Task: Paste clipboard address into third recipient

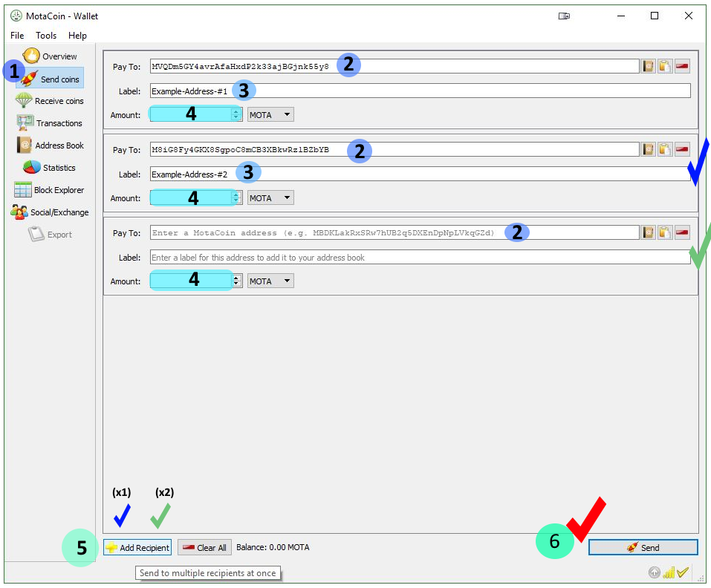Action: click(x=665, y=232)
